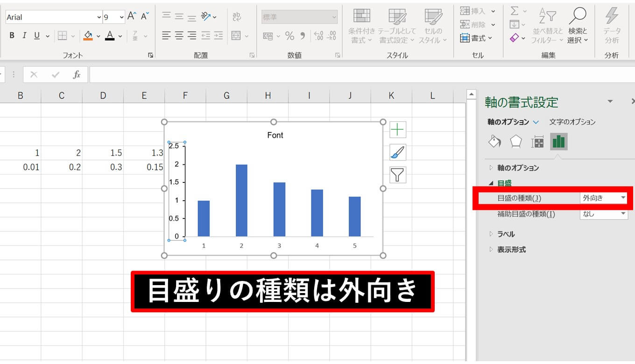Open 軸のオプション header dropdown

[x=536, y=122]
